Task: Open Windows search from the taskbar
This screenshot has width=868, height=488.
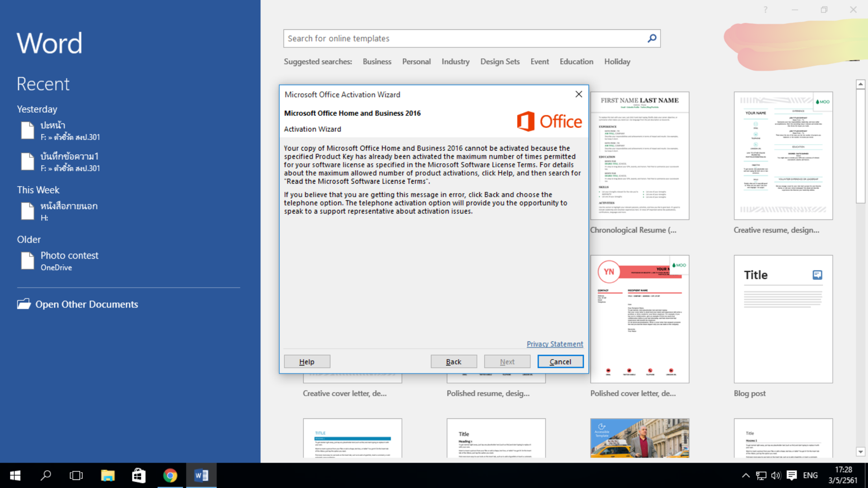Action: (x=46, y=475)
